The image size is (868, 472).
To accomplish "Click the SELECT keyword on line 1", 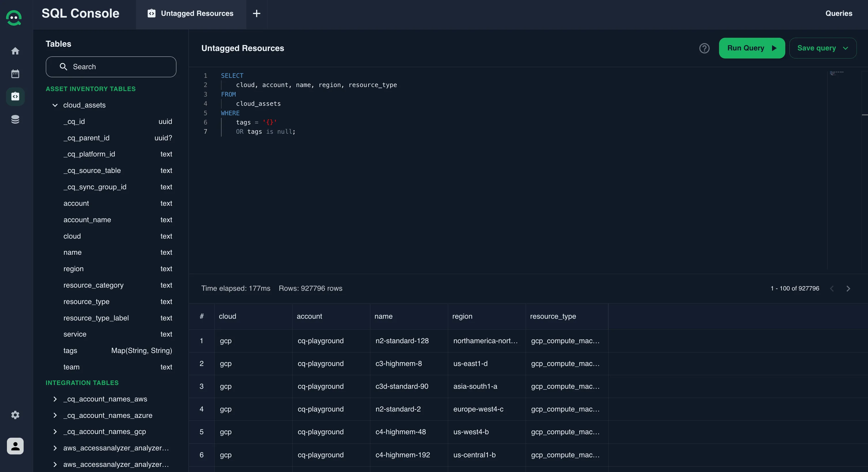I will [x=232, y=75].
